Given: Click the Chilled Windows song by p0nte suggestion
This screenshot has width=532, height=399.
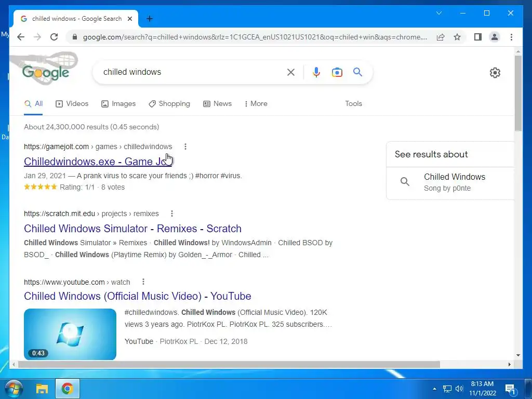Looking at the screenshot, I should click(450, 182).
